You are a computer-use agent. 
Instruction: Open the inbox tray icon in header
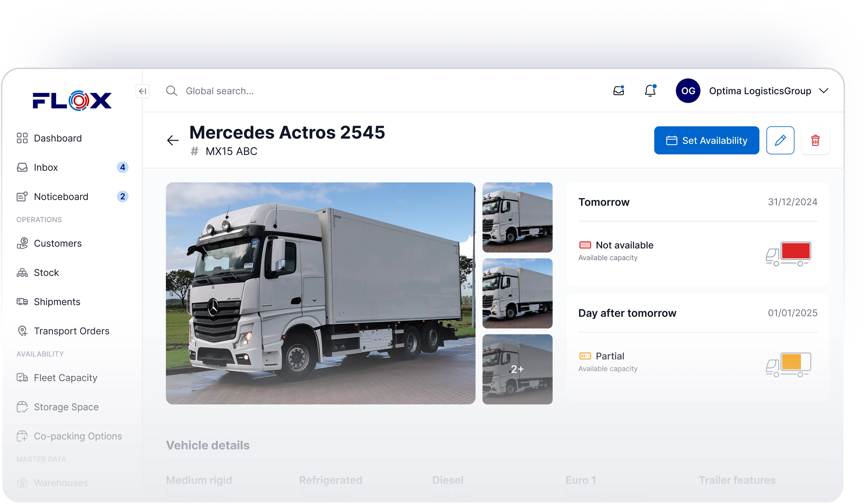[x=619, y=91]
